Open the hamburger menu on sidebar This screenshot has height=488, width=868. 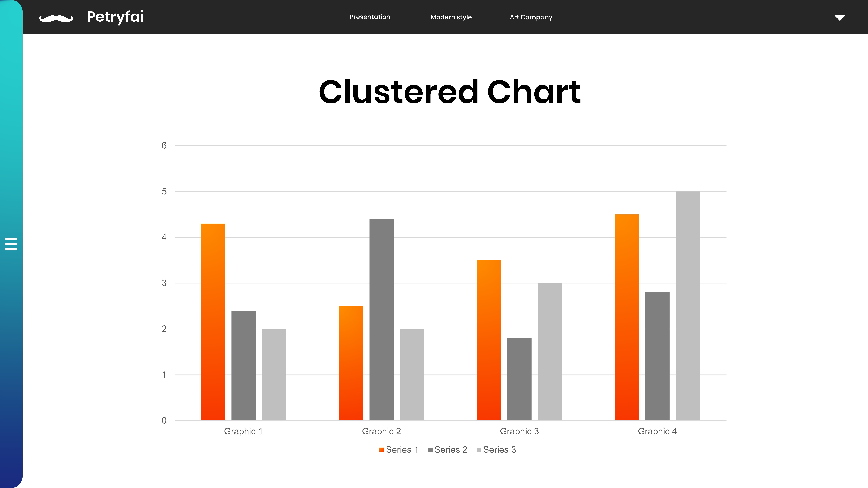11,244
